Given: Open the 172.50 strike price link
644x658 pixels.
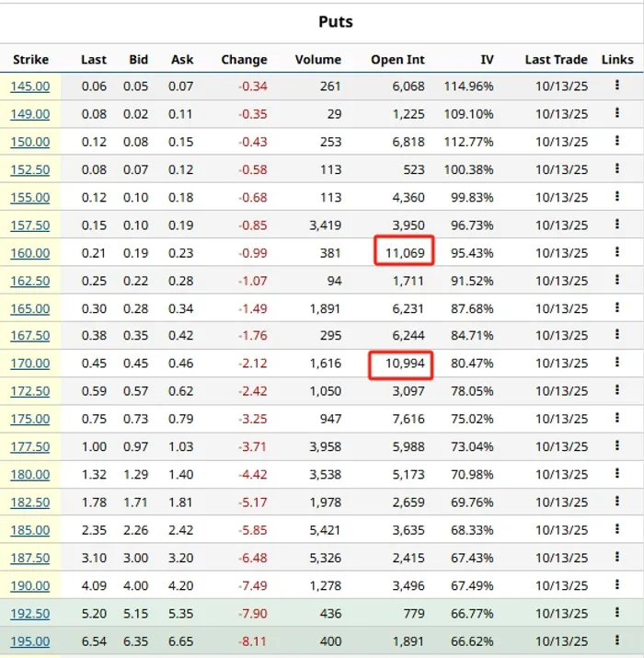Looking at the screenshot, I should click(30, 391).
